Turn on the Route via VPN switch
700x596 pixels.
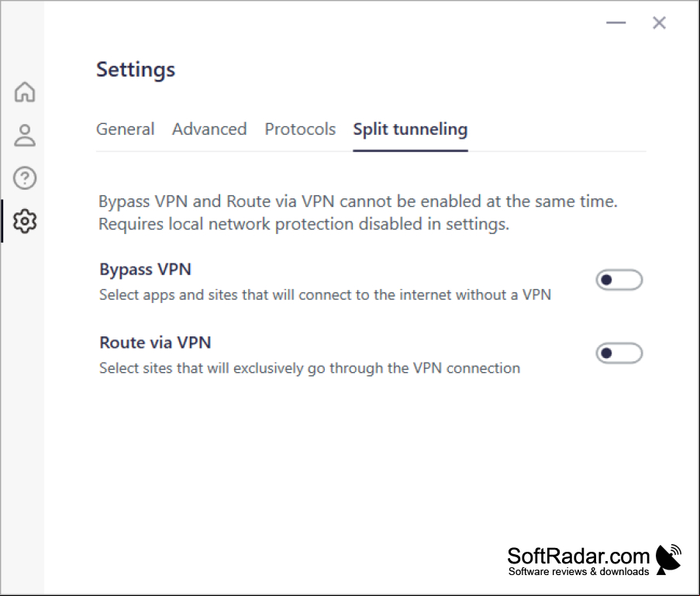(x=619, y=353)
